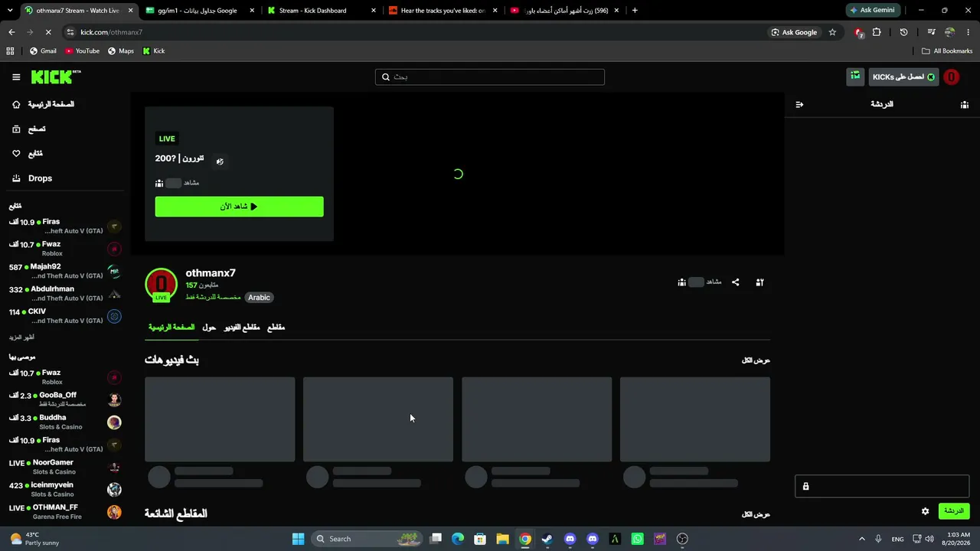This screenshot has height=551, width=980.
Task: Open Buddha recommended channel
Action: [x=65, y=422]
